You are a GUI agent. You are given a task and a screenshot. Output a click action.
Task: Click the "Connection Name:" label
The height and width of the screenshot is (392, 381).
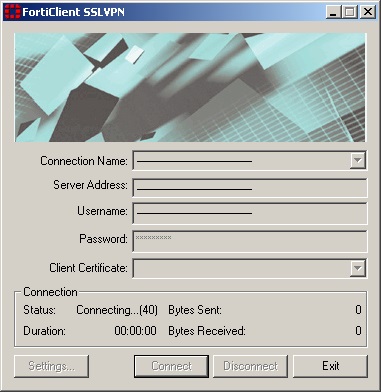click(84, 161)
